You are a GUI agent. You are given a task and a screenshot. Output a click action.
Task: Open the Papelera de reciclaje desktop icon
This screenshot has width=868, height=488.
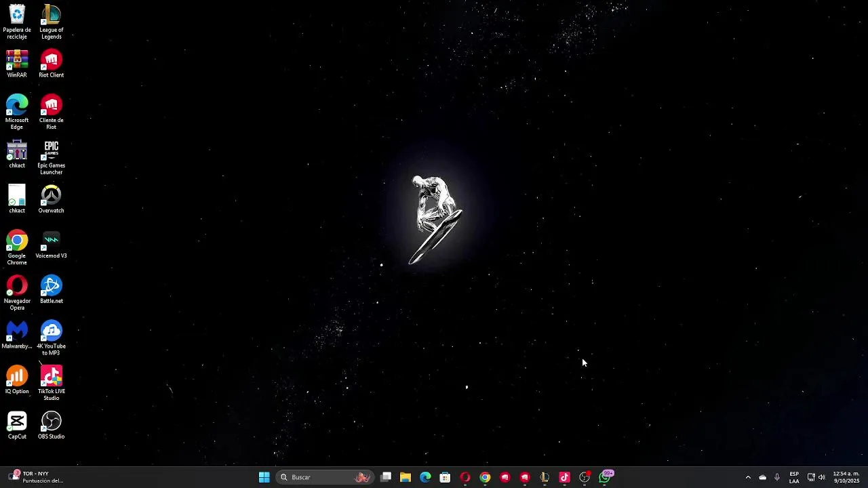point(17,22)
